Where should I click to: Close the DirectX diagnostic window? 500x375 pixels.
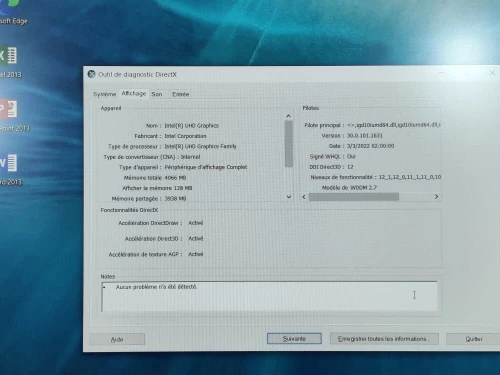492,73
